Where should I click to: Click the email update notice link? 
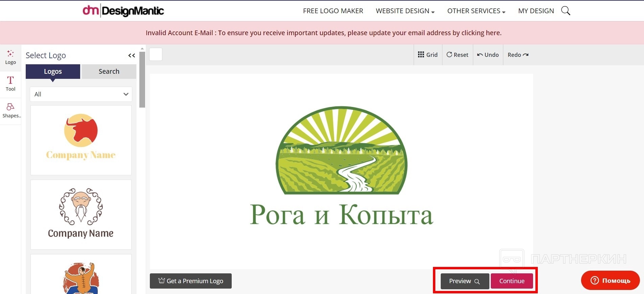pyautogui.click(x=324, y=33)
